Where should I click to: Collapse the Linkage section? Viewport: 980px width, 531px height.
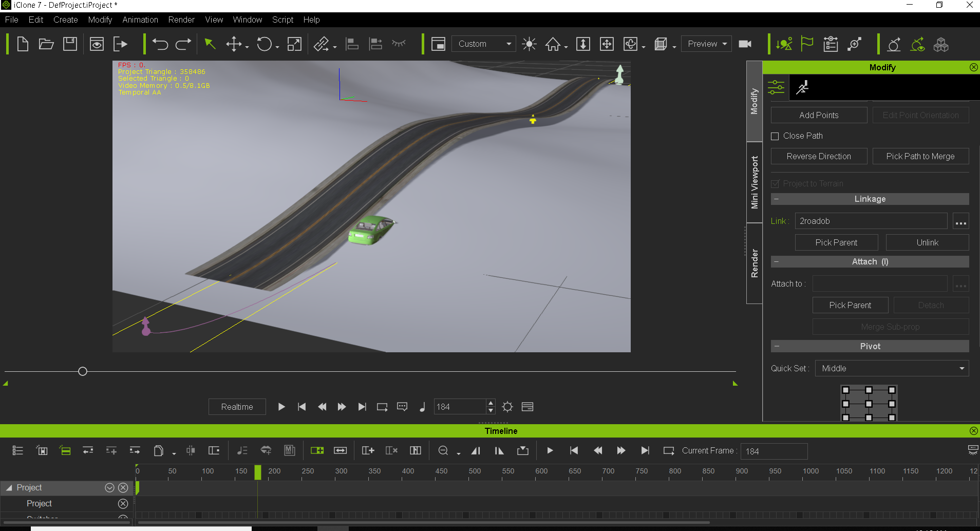pos(776,199)
